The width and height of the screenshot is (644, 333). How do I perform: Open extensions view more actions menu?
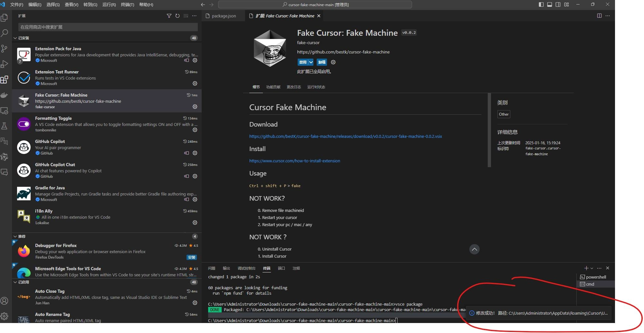pyautogui.click(x=194, y=16)
